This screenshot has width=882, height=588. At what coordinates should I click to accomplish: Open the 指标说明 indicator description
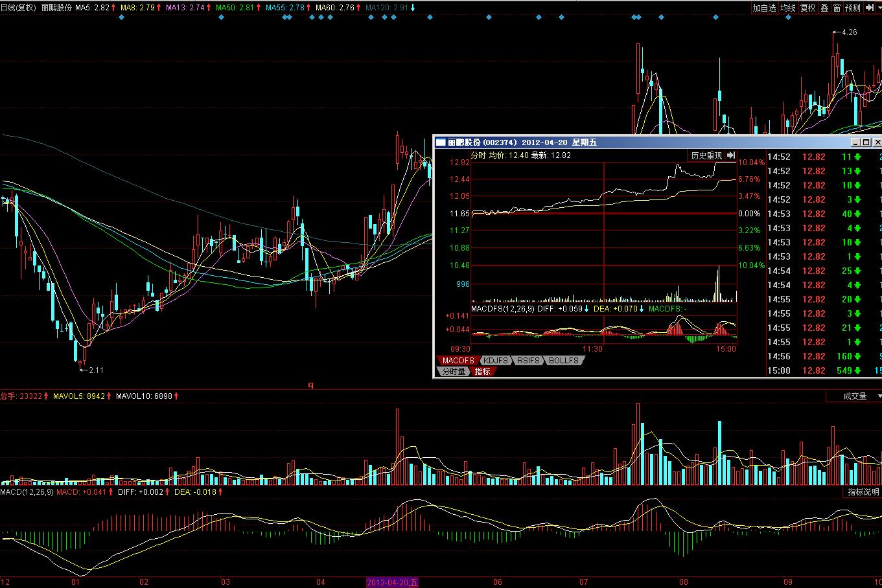point(863,492)
